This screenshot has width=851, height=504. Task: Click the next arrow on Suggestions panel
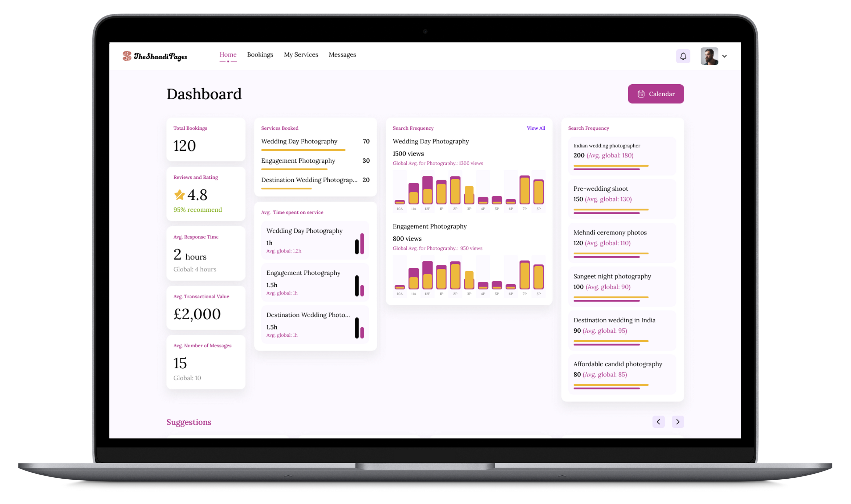(677, 421)
